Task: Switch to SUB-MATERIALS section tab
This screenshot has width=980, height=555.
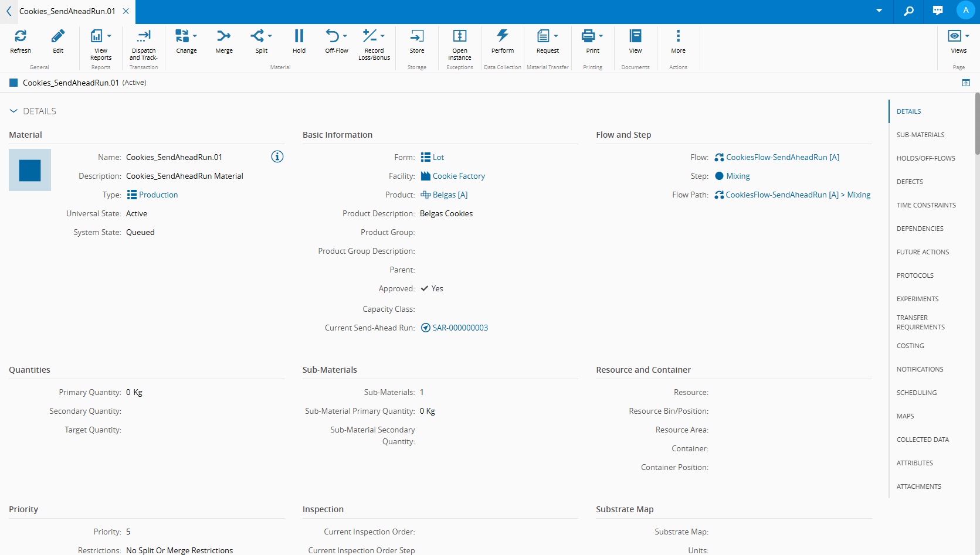Action: click(x=920, y=135)
